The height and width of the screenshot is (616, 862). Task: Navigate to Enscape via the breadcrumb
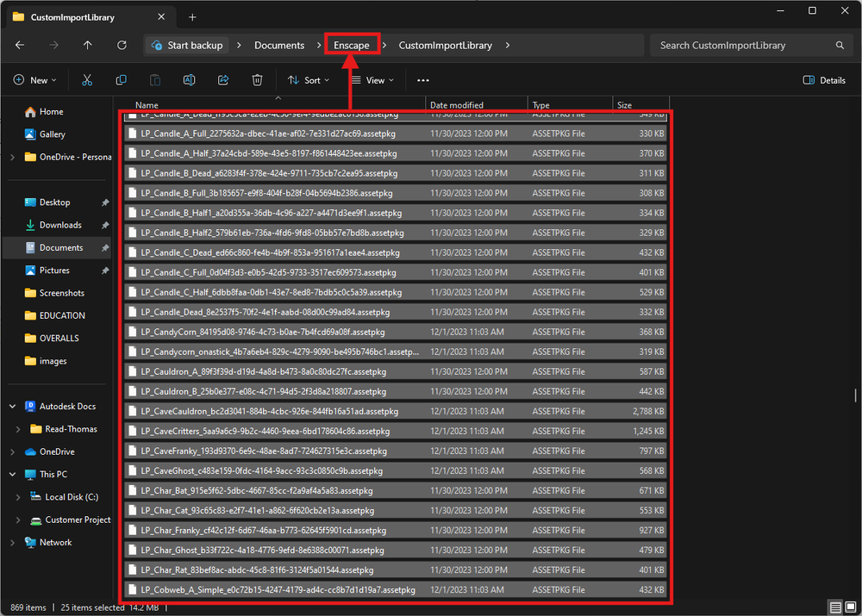tap(352, 44)
